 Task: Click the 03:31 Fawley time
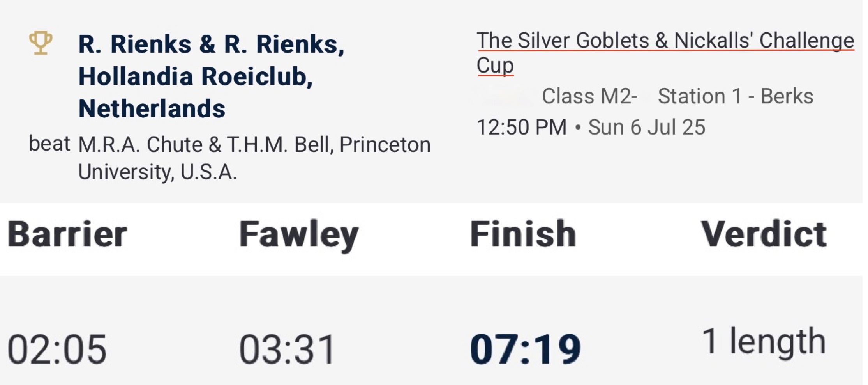(287, 349)
